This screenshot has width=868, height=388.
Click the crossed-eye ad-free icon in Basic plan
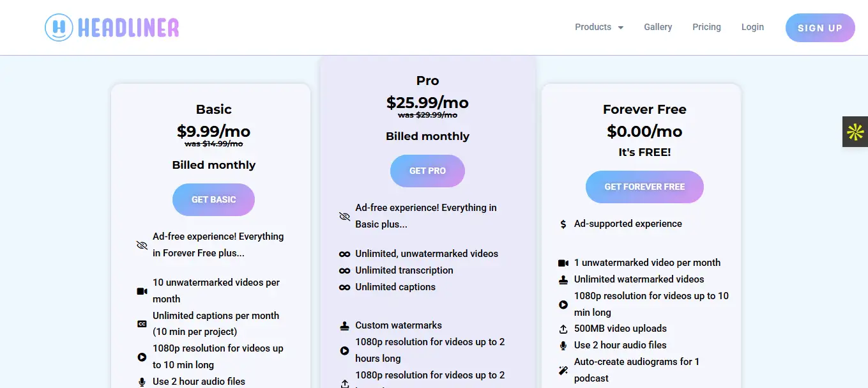click(142, 245)
